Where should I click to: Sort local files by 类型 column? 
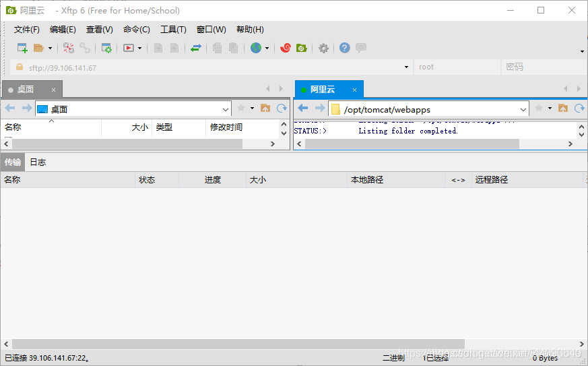pos(179,127)
